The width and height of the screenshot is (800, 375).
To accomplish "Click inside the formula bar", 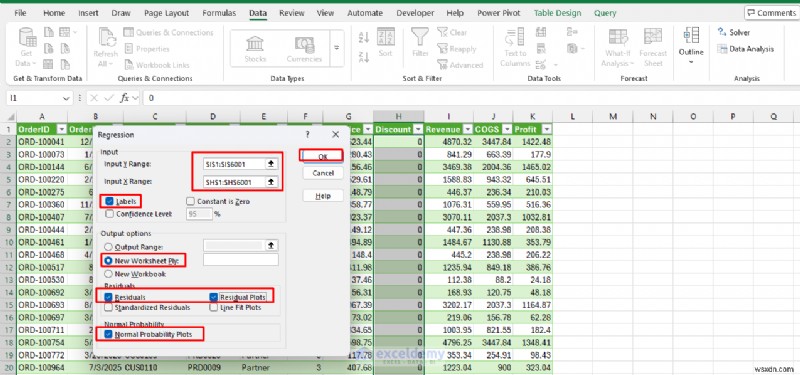I will [x=469, y=98].
